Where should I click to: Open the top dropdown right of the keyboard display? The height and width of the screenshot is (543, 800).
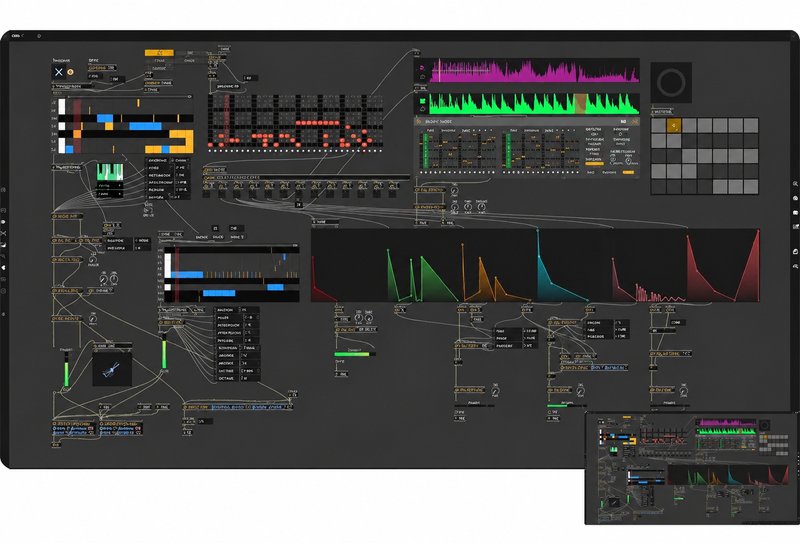182,160
